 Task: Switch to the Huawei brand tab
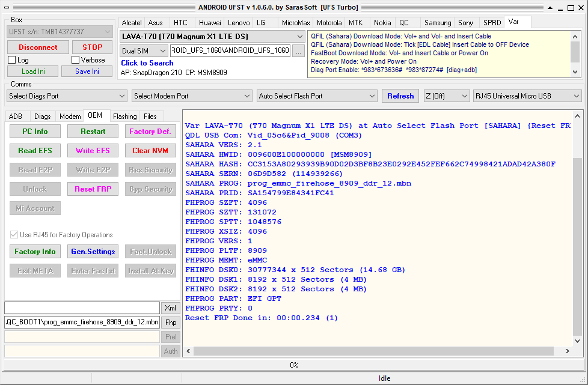(210, 23)
